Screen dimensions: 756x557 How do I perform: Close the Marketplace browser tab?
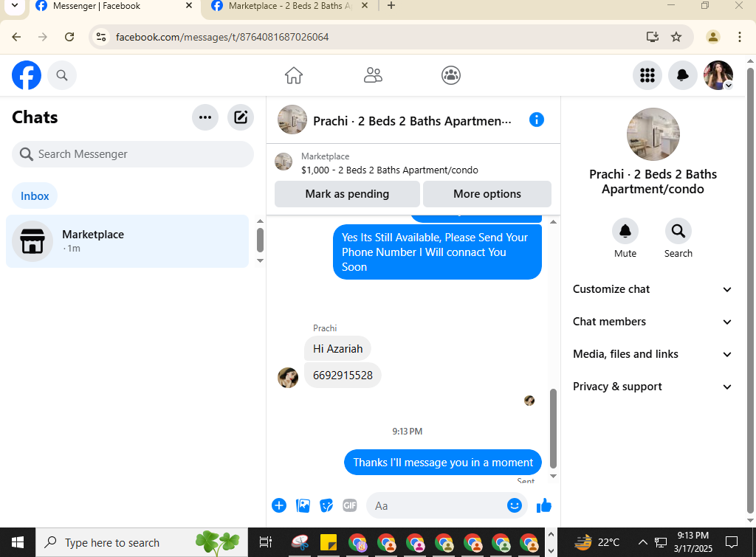pyautogui.click(x=365, y=6)
